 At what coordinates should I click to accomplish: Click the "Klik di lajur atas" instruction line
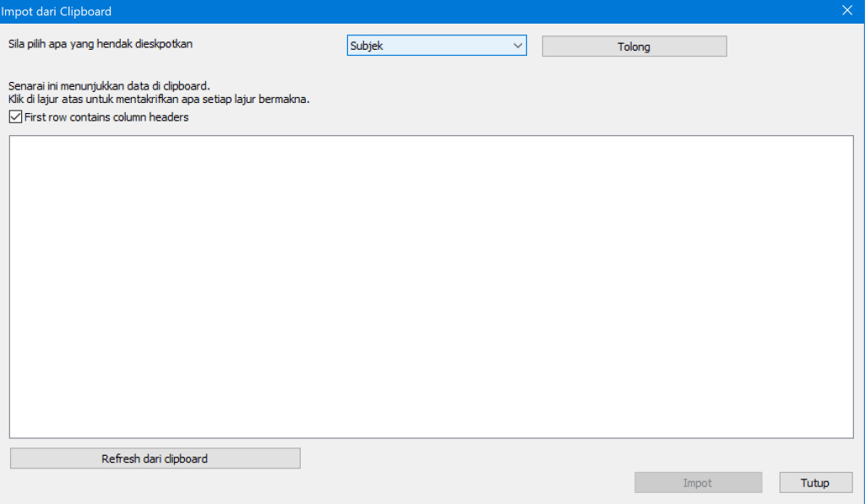[x=159, y=99]
